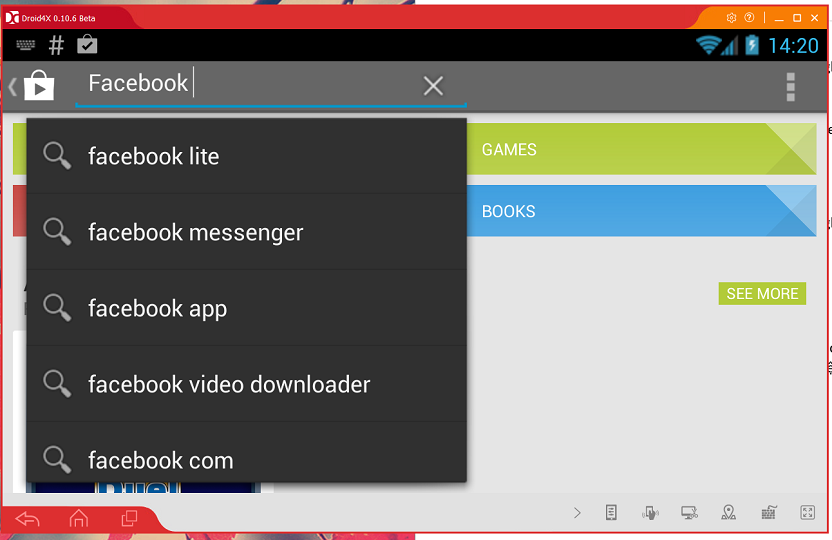
Task: Maximize the Droid4X window
Action: coord(796,18)
